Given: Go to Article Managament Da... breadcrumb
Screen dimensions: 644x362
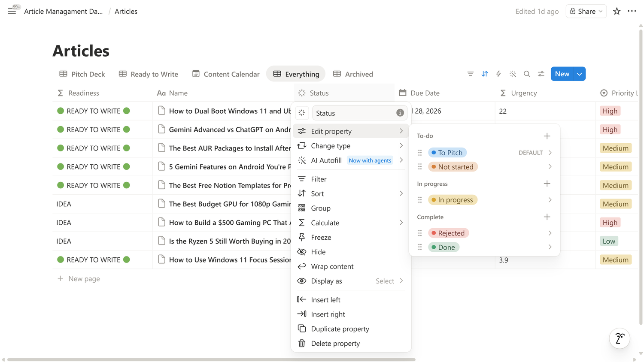Looking at the screenshot, I should (x=64, y=11).
